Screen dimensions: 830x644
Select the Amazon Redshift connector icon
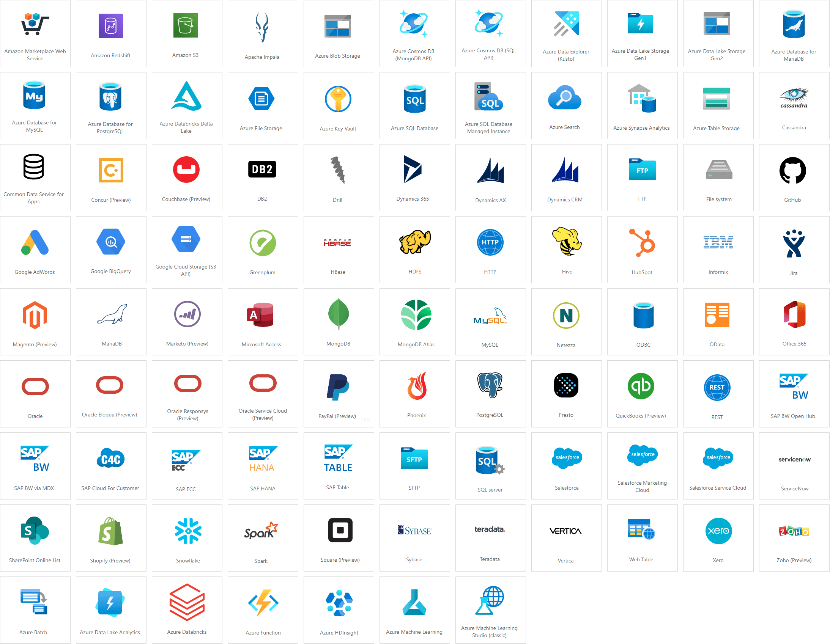pyautogui.click(x=110, y=26)
